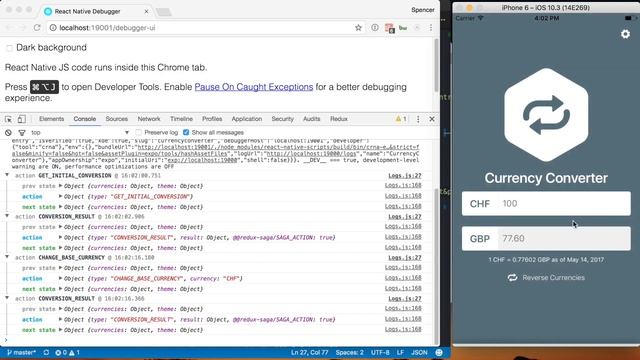Clear console with the ban icon
Viewport: 640px width, 360px height.
click(8, 133)
